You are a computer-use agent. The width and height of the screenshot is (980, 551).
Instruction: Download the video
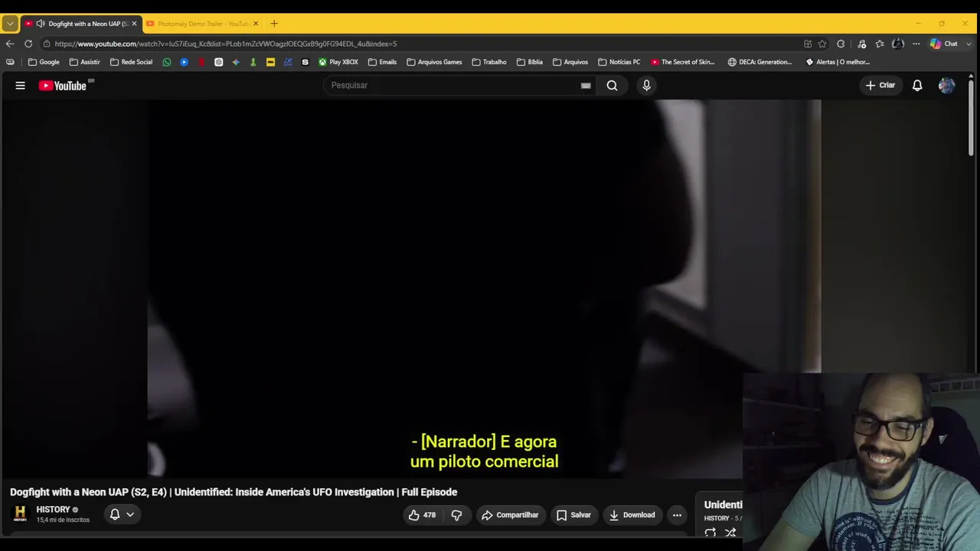[x=632, y=515]
